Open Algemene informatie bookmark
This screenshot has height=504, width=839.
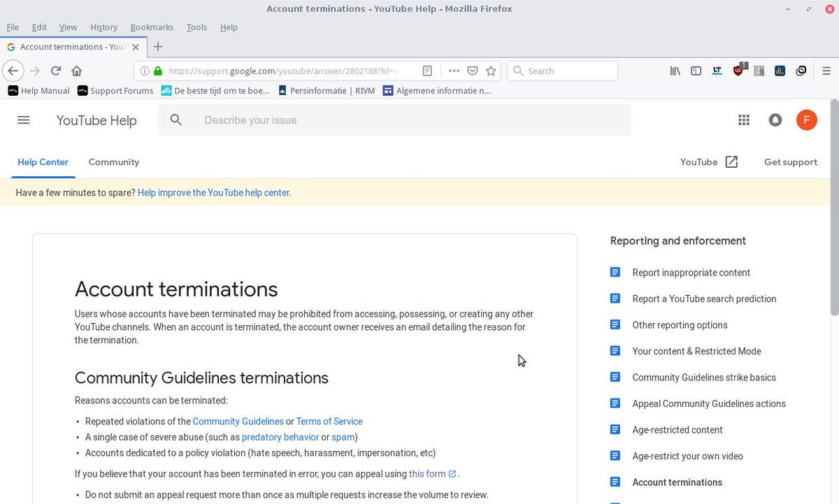[437, 90]
